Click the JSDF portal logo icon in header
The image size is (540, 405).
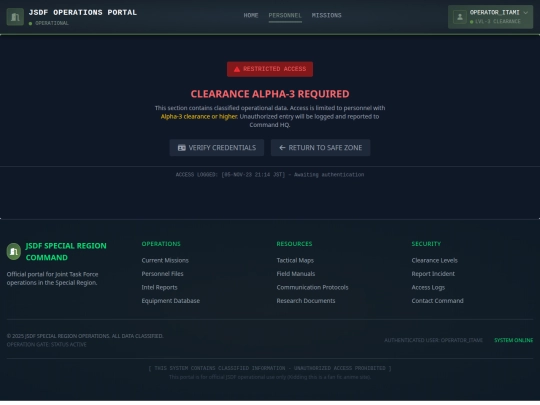click(x=15, y=17)
